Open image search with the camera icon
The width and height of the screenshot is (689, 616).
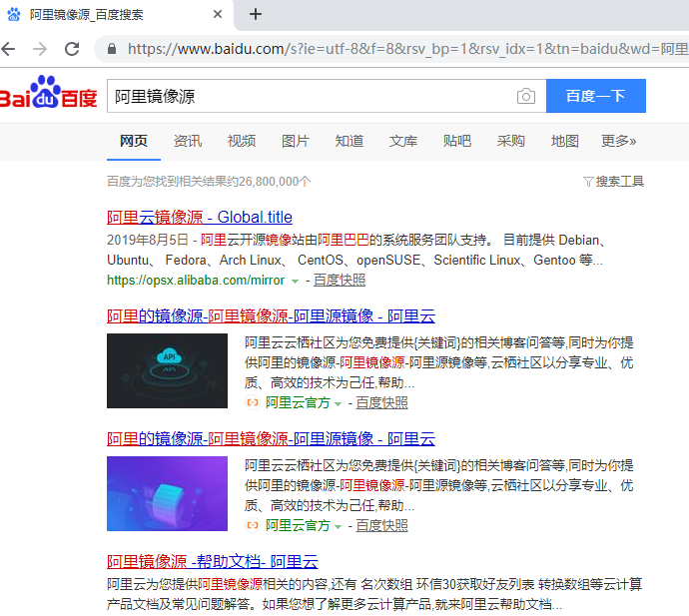point(526,96)
